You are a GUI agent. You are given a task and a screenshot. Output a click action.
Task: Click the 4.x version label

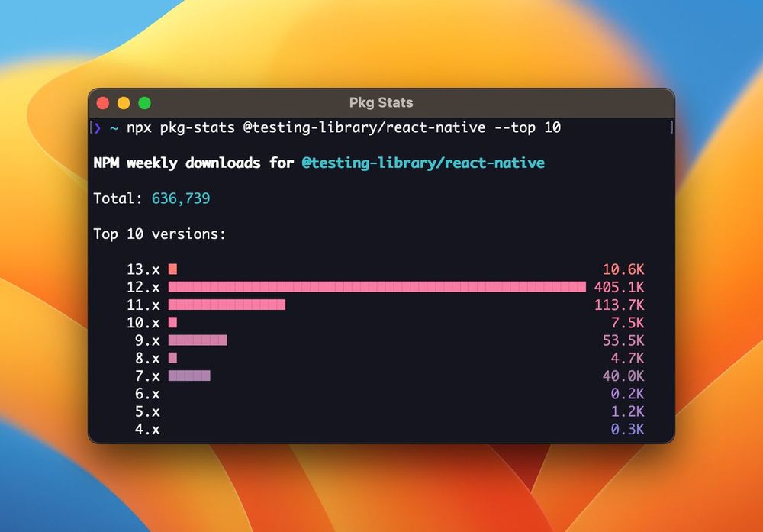[x=147, y=429]
